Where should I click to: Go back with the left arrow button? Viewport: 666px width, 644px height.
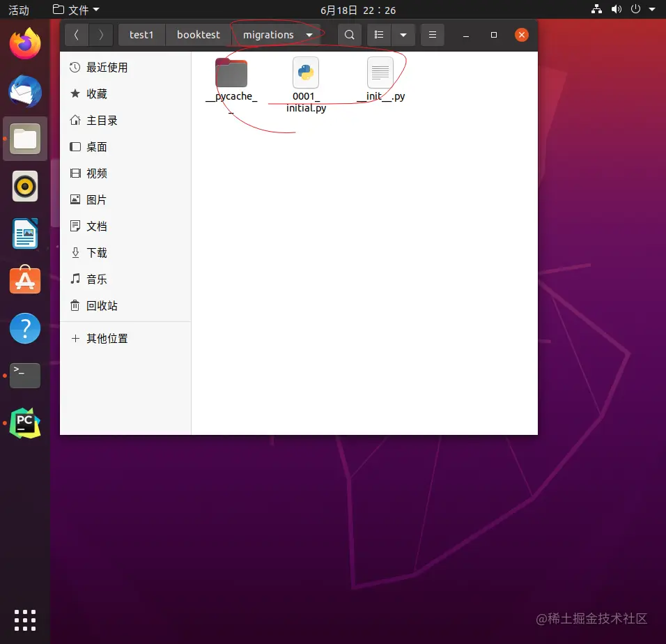(77, 35)
